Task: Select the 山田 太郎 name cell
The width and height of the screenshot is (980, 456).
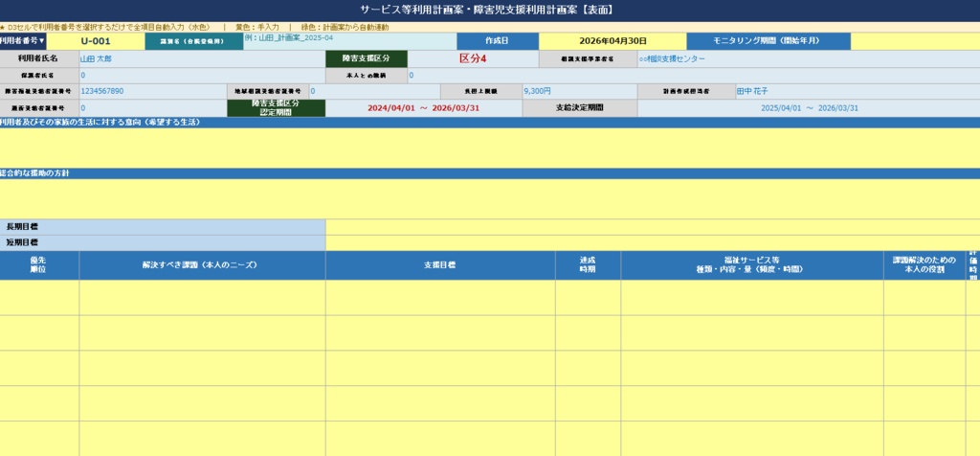Action: pyautogui.click(x=202, y=58)
